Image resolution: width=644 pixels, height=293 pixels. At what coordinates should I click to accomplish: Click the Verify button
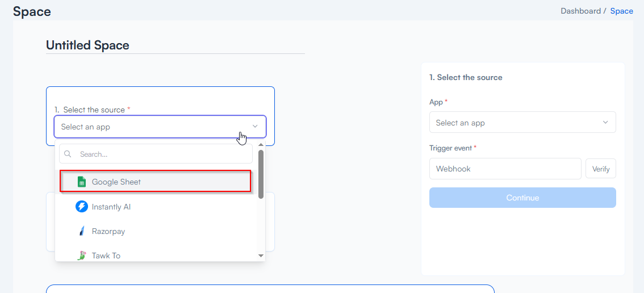tap(600, 169)
